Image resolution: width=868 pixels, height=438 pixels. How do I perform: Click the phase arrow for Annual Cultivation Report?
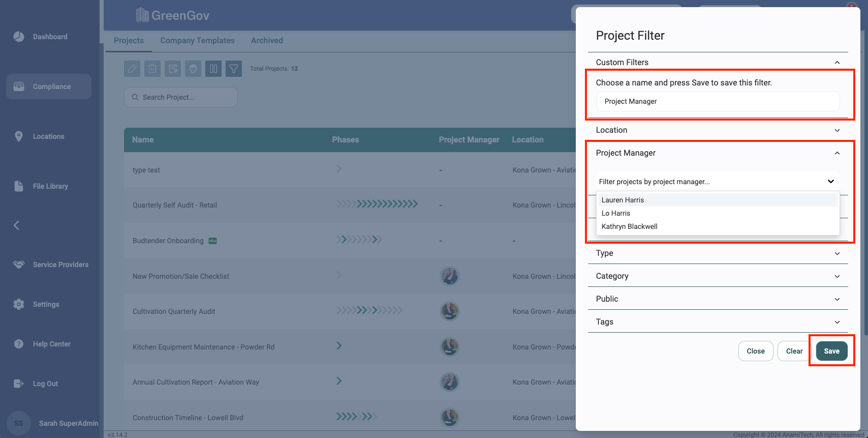point(339,381)
